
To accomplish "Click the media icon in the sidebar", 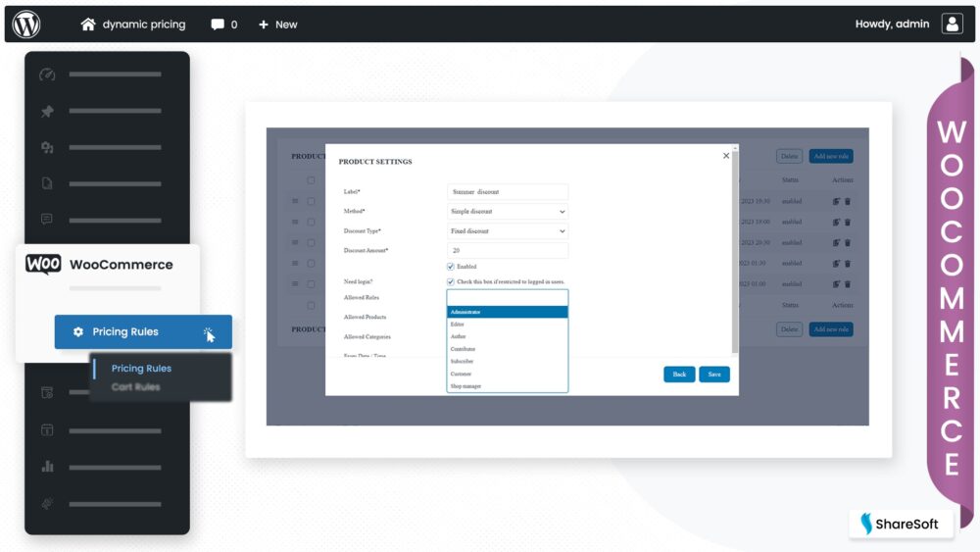I will coord(47,147).
